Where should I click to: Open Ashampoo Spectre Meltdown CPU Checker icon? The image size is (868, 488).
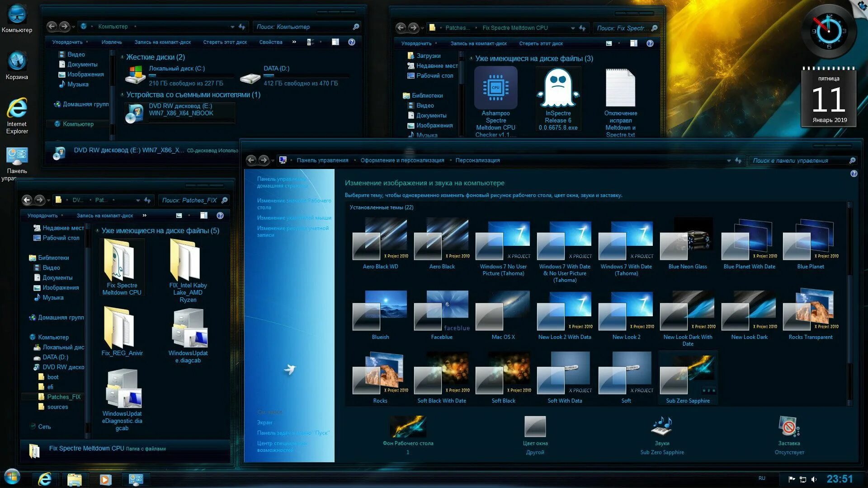(x=495, y=88)
